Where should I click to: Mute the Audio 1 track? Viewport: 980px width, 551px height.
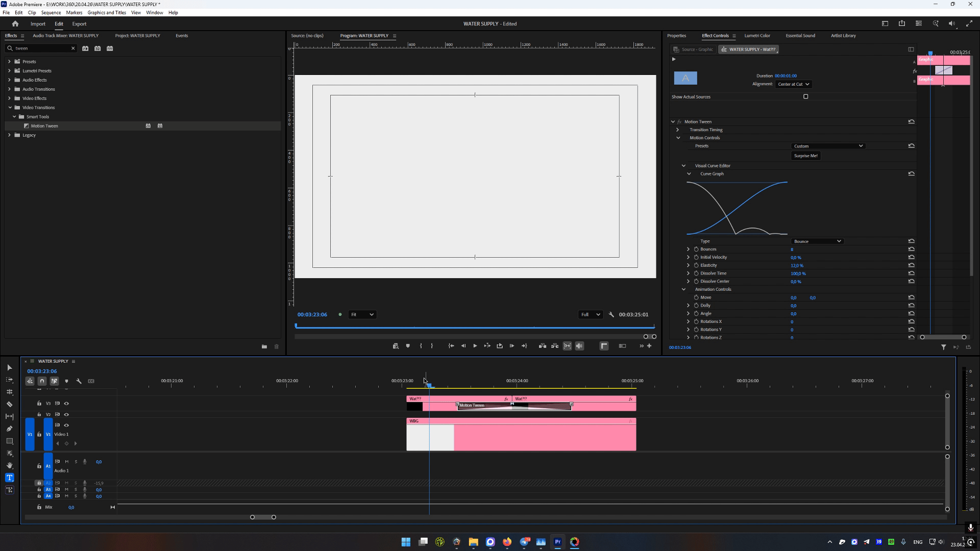point(66,462)
